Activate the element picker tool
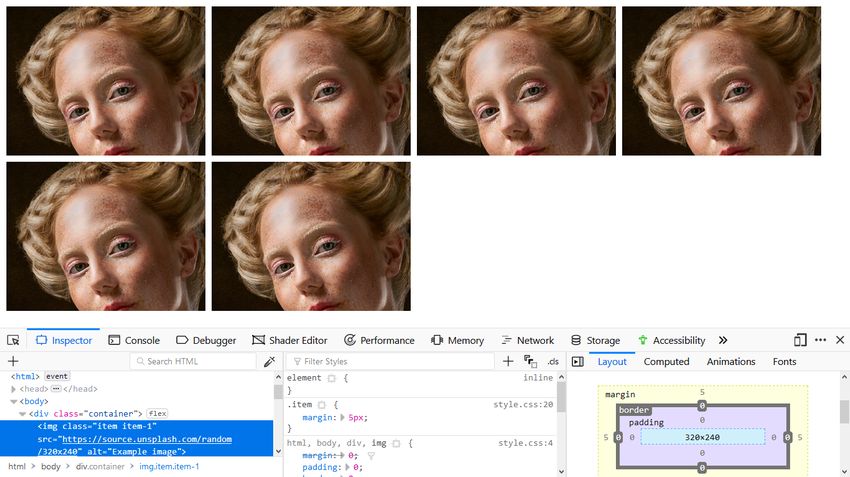Image resolution: width=850 pixels, height=477 pixels. 14,340
